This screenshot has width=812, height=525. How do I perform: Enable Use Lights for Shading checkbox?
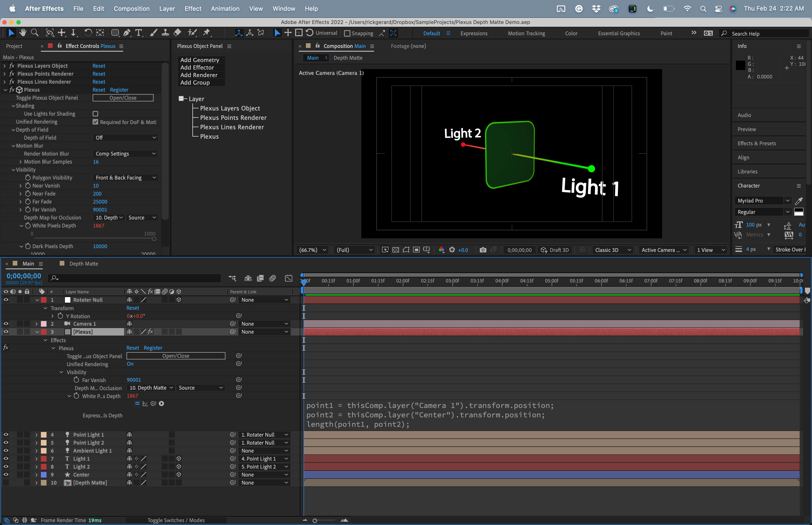(x=95, y=114)
